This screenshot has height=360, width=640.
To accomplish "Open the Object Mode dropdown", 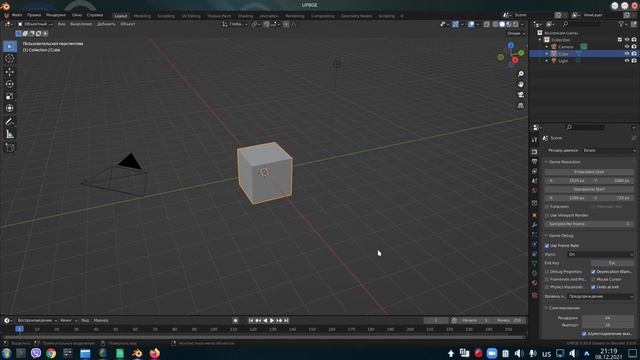I will 35,24.
